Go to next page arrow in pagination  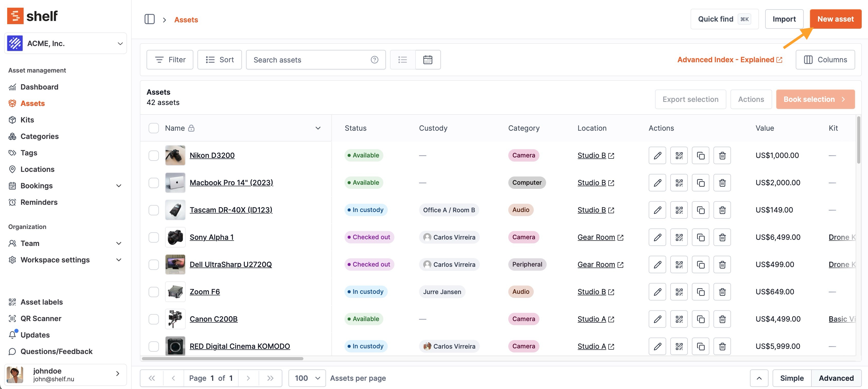(248, 378)
